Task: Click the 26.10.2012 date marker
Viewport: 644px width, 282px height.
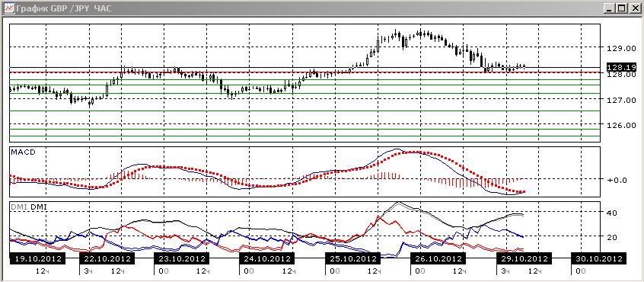Action: tap(438, 259)
